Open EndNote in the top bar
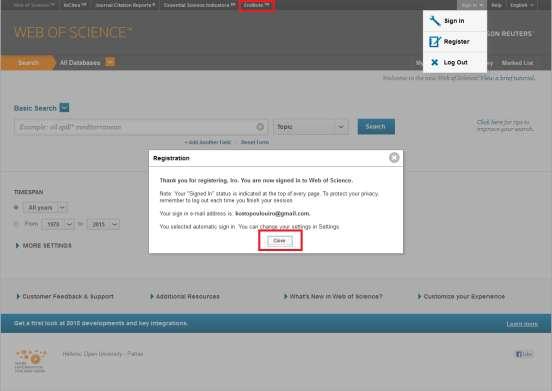This screenshot has height=391, width=552. pyautogui.click(x=257, y=5)
